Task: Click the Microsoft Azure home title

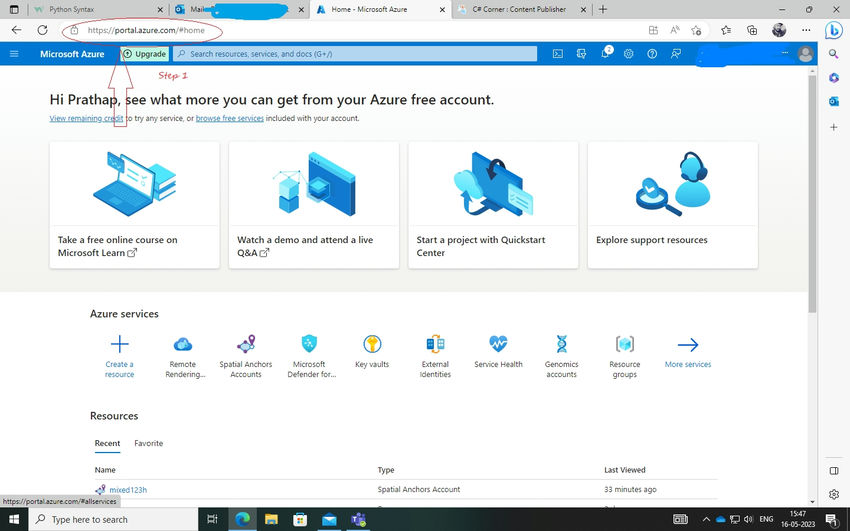Action: [72, 54]
